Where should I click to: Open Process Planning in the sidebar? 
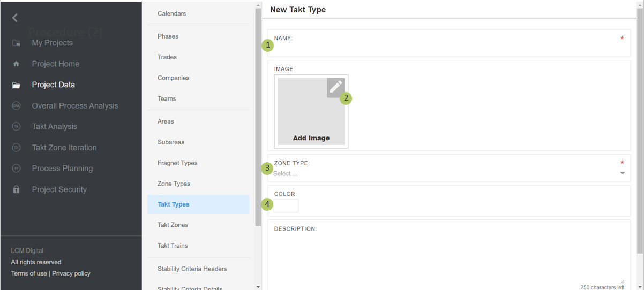pyautogui.click(x=62, y=169)
